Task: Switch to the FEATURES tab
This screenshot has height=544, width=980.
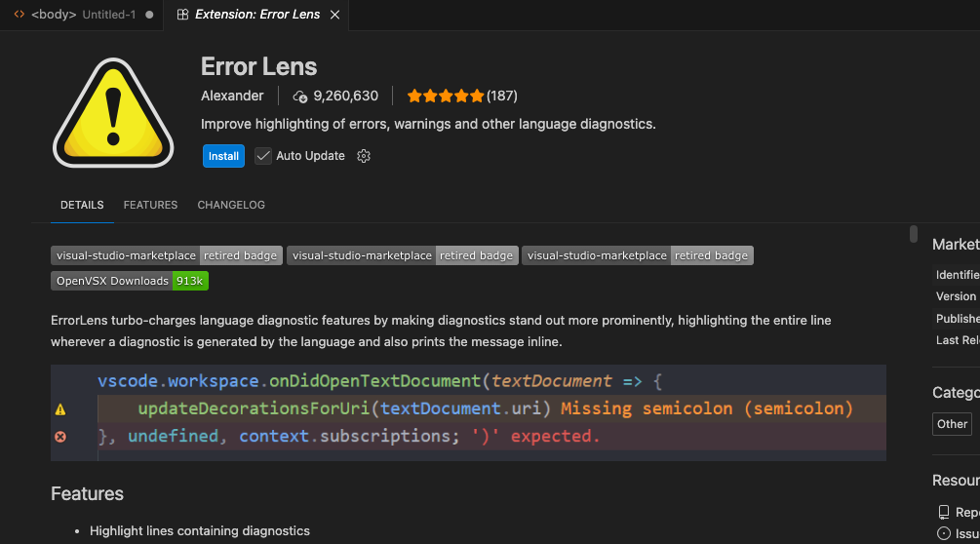Action: tap(150, 205)
